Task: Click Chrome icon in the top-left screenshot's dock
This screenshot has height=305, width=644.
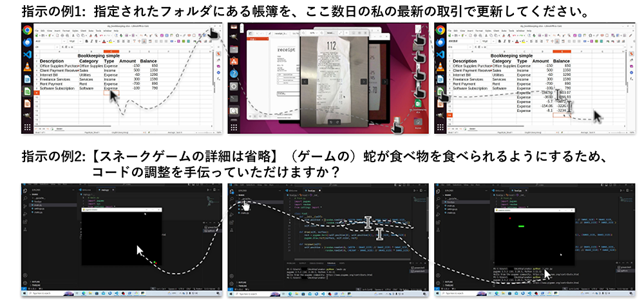Action: click(27, 31)
